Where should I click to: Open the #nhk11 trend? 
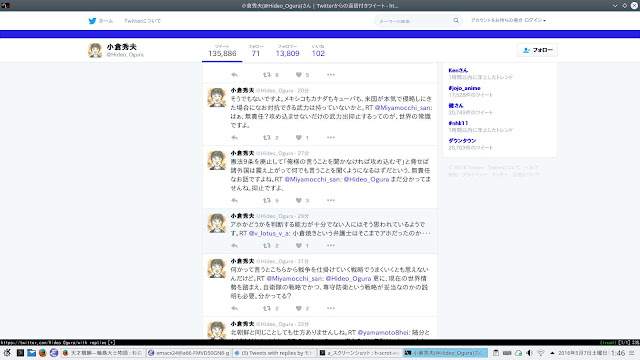pos(458,123)
